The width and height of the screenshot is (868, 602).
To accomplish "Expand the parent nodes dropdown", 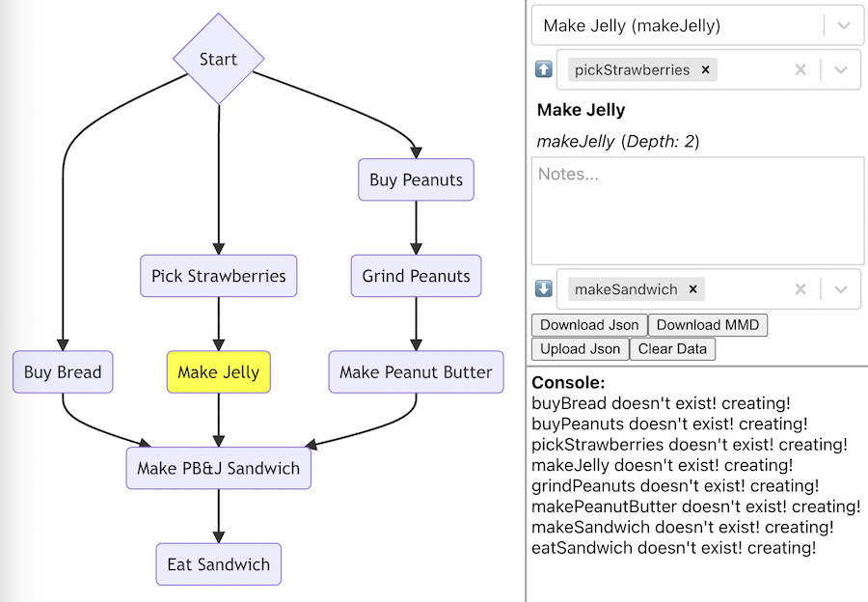I will pos(840,69).
